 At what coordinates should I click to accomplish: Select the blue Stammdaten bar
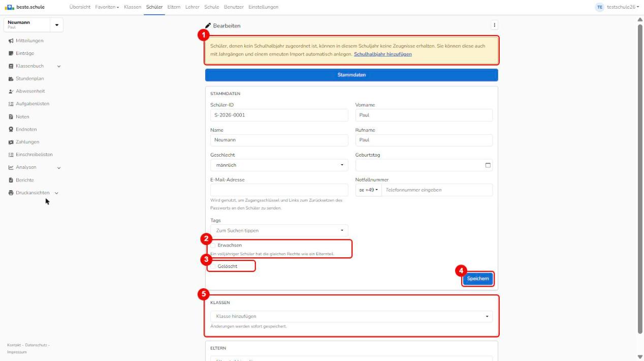click(351, 75)
